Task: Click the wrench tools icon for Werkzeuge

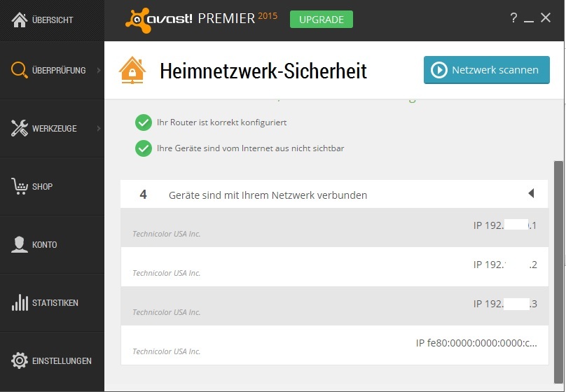Action: [x=19, y=128]
